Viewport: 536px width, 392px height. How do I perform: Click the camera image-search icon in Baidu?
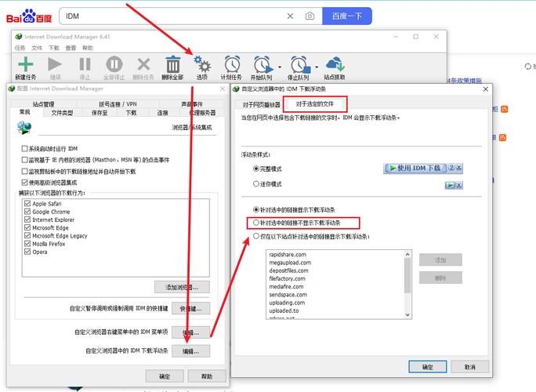tap(310, 16)
